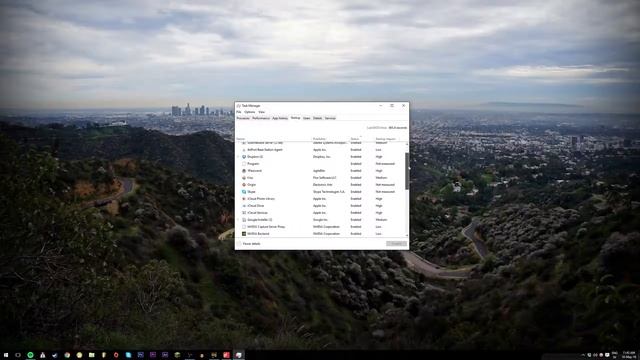Click the Task Manager taskbar icon
This screenshot has height=360, width=640.
239,355
